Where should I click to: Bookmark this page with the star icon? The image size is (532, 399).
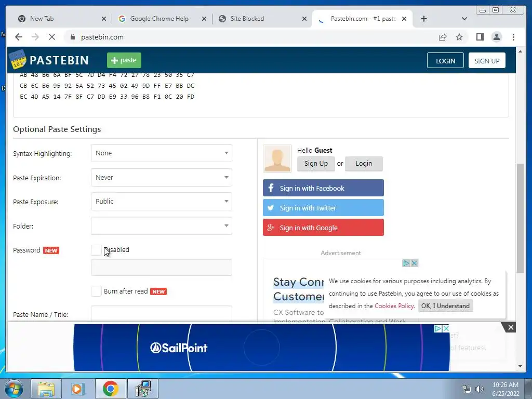459,37
